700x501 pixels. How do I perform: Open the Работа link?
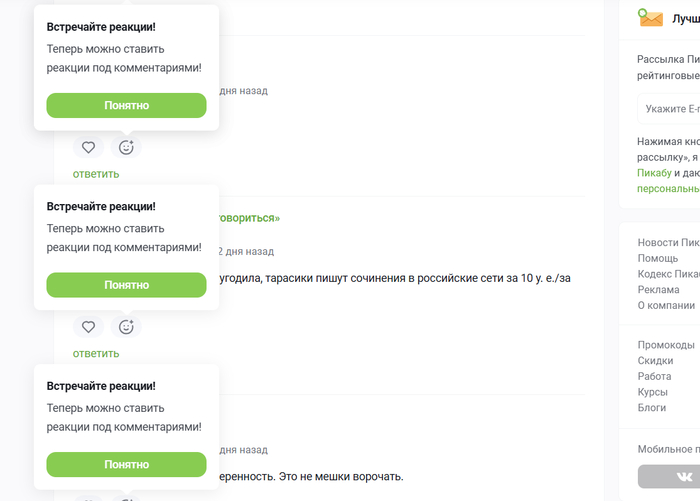654,376
